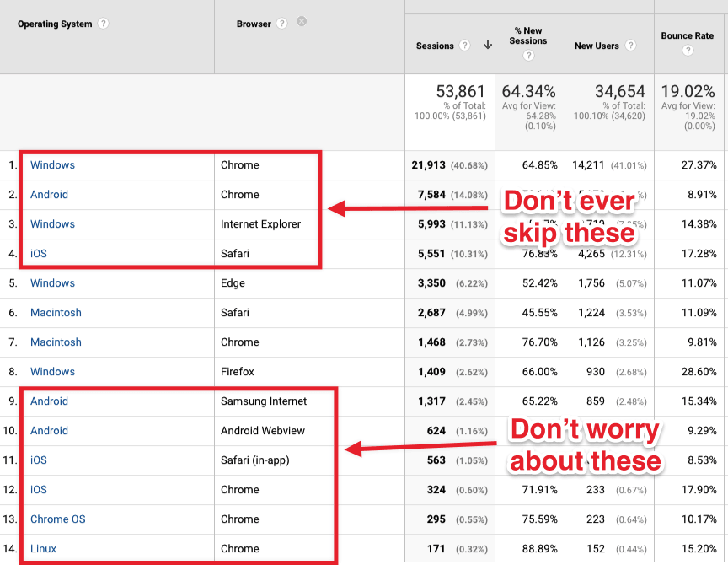The width and height of the screenshot is (728, 565).
Task: Open the Windows link for Edge row
Action: (52, 283)
